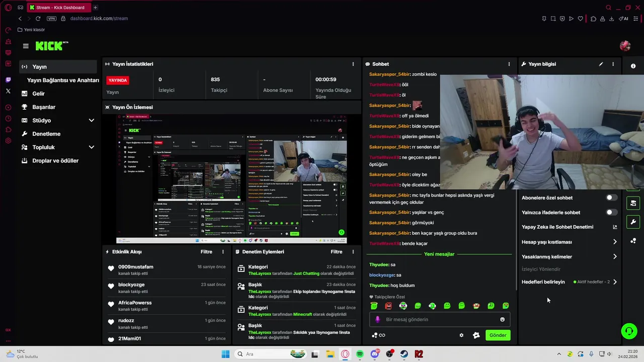The width and height of the screenshot is (644, 362).
Task: Click username 0909mustafam in the activity feed
Action: 136,267
